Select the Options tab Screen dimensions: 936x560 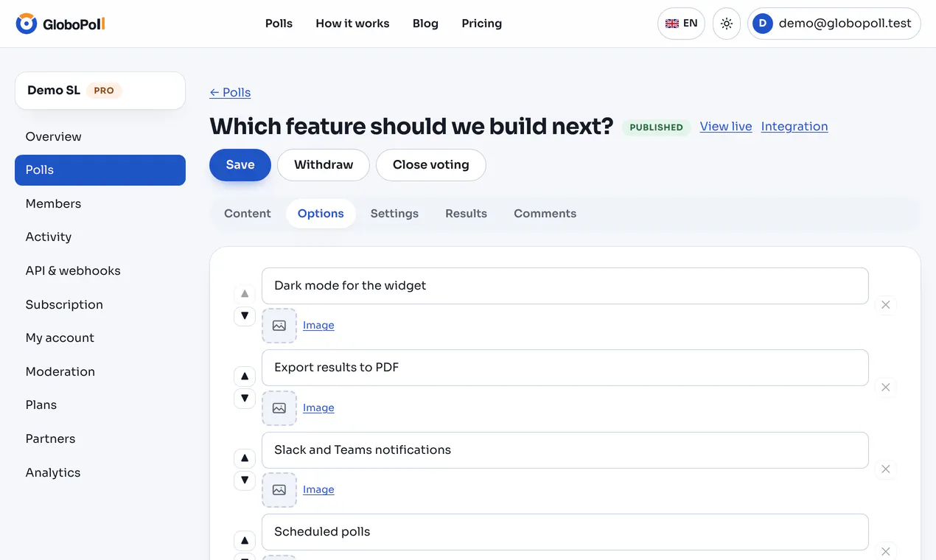321,214
